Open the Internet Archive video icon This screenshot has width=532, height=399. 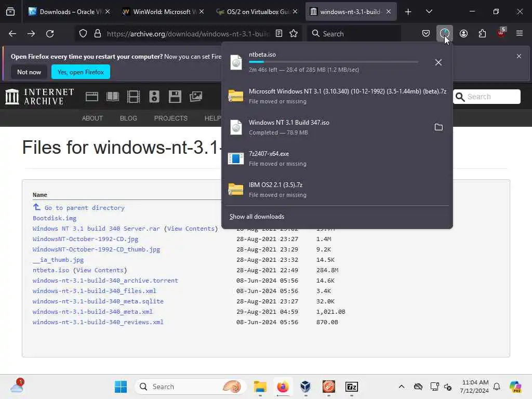click(x=134, y=97)
